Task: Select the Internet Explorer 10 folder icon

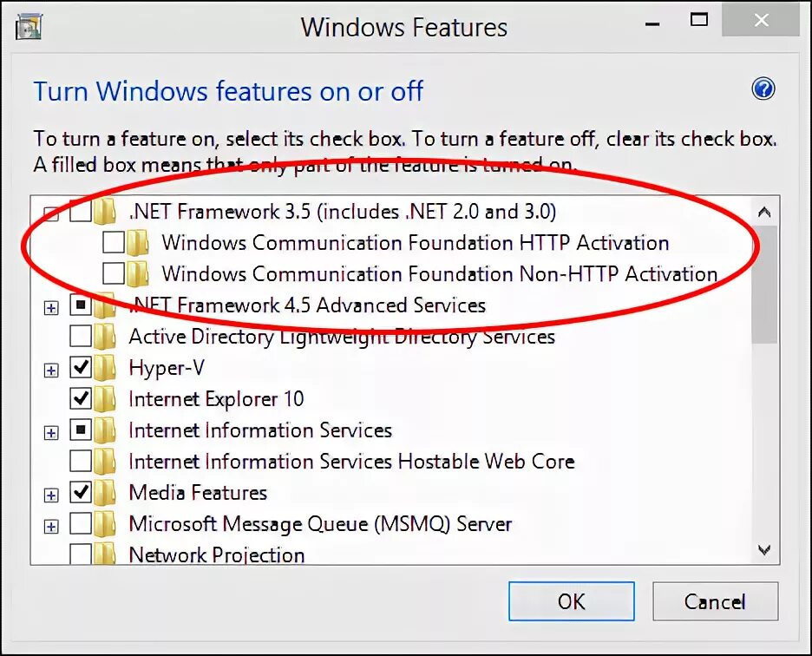Action: [x=105, y=398]
